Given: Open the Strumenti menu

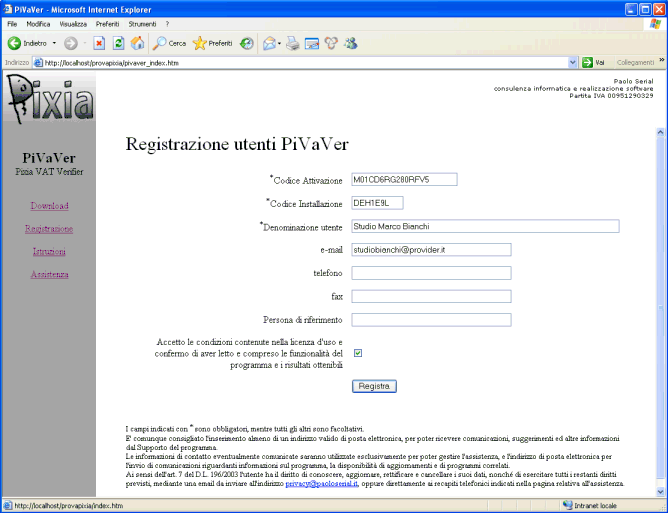Looking at the screenshot, I should click(142, 24).
